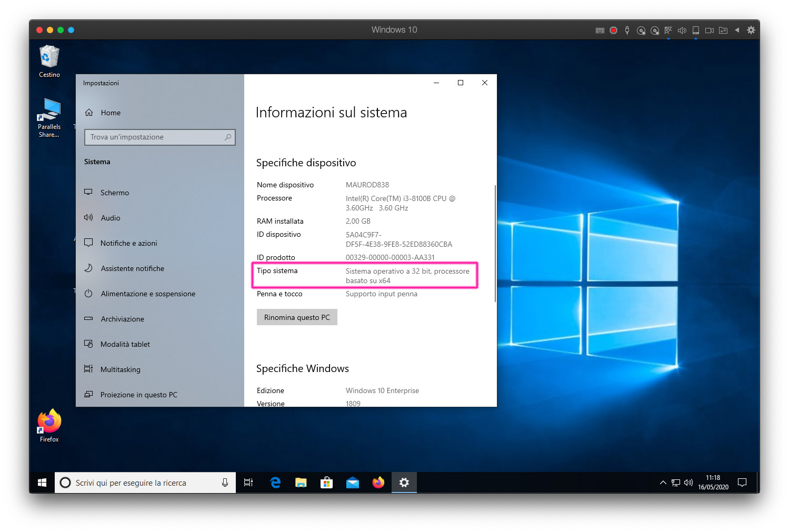Select the Parallels Shared Folders desktop icon
The image size is (789, 532).
[x=49, y=118]
